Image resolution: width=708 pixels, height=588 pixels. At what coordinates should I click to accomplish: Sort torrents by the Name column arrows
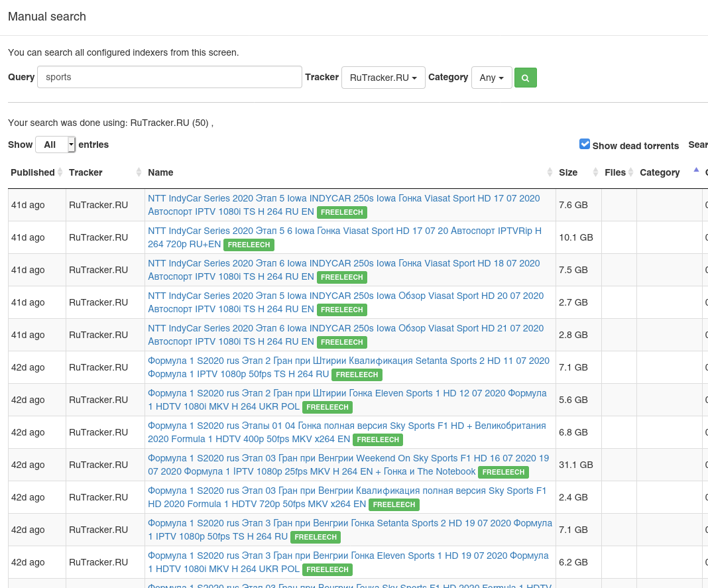[x=550, y=172]
